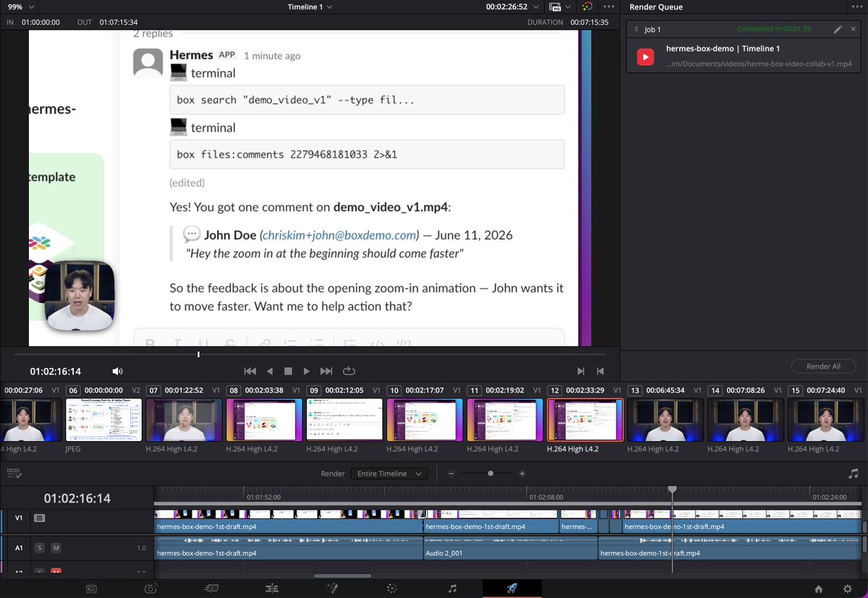
Task: Select clip 13 thumbnail
Action: click(x=664, y=419)
